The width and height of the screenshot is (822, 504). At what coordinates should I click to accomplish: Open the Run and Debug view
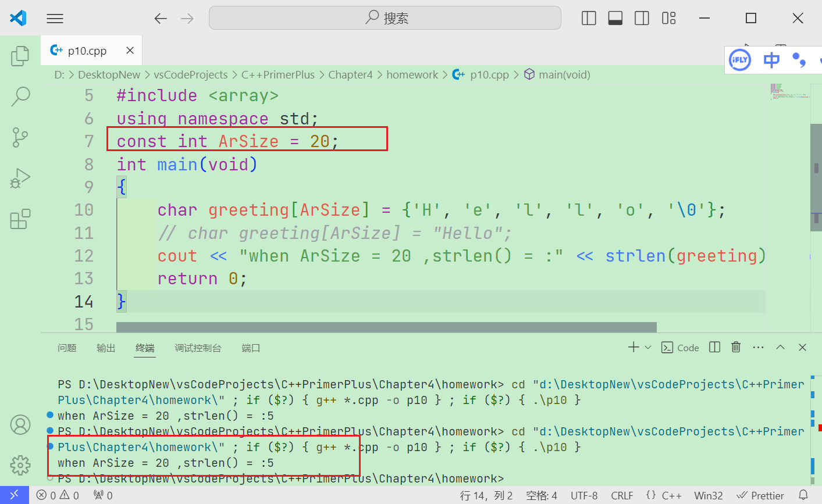[20, 178]
